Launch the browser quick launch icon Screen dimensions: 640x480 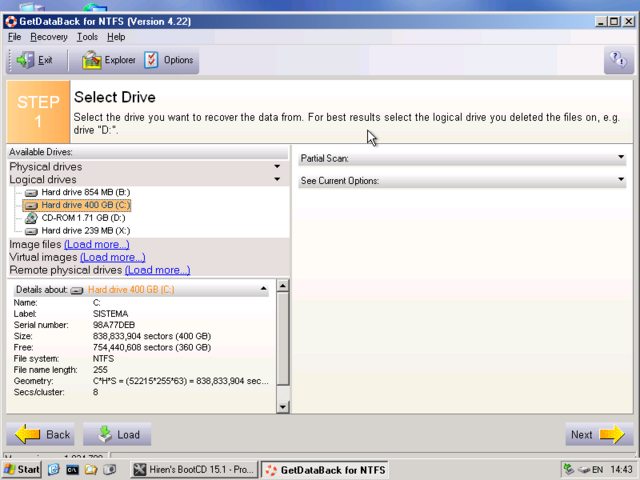54,470
